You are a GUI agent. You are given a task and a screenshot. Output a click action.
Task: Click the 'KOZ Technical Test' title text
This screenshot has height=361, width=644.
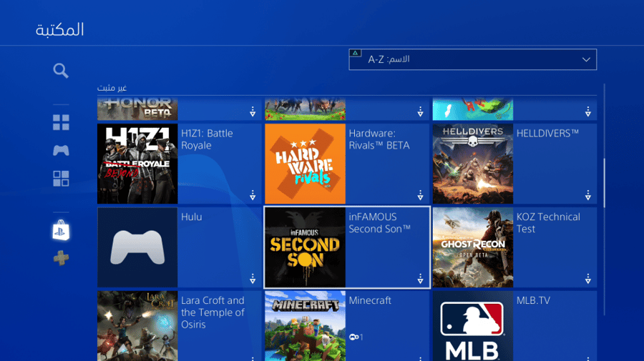pos(548,223)
